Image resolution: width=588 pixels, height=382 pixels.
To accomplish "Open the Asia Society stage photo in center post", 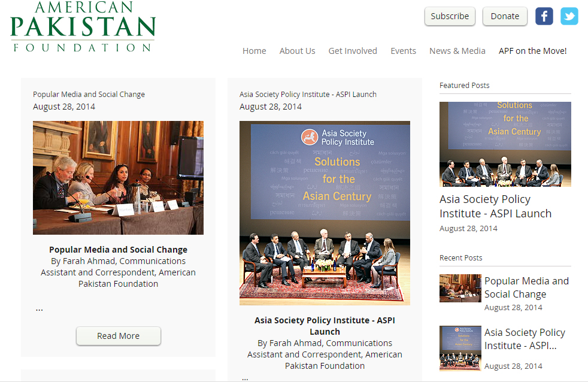I will point(325,213).
